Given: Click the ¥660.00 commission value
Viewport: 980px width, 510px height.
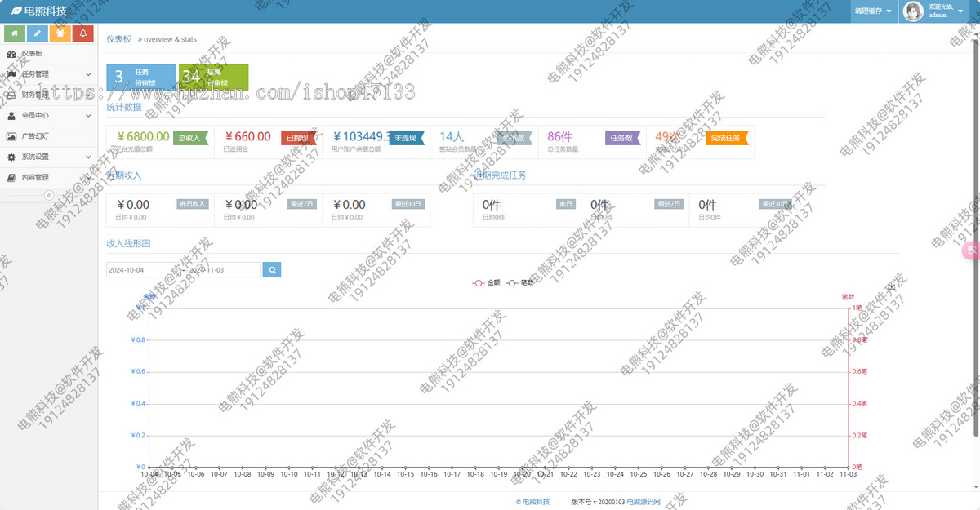Looking at the screenshot, I should (247, 136).
